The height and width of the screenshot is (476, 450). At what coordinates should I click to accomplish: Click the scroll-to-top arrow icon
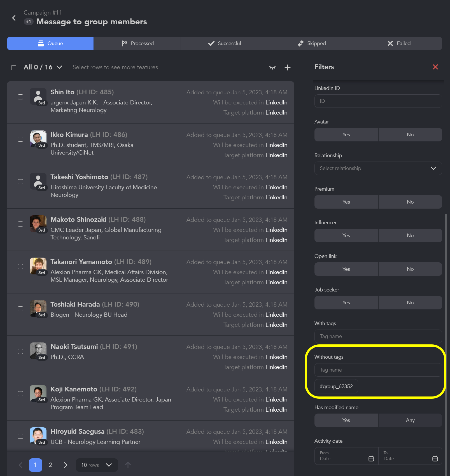[x=128, y=465]
